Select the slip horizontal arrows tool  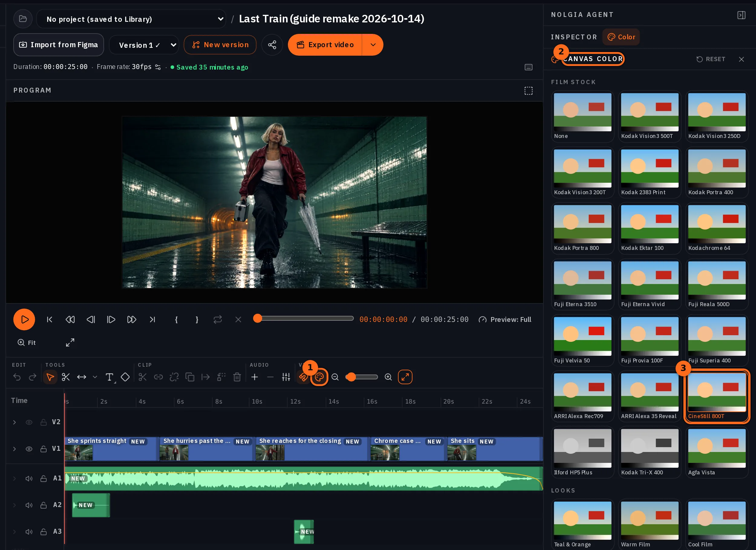tap(82, 377)
